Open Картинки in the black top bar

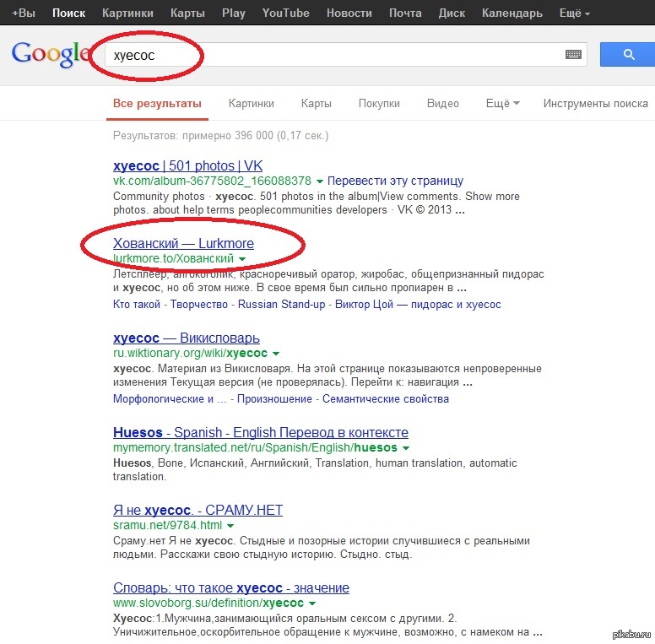(x=127, y=13)
